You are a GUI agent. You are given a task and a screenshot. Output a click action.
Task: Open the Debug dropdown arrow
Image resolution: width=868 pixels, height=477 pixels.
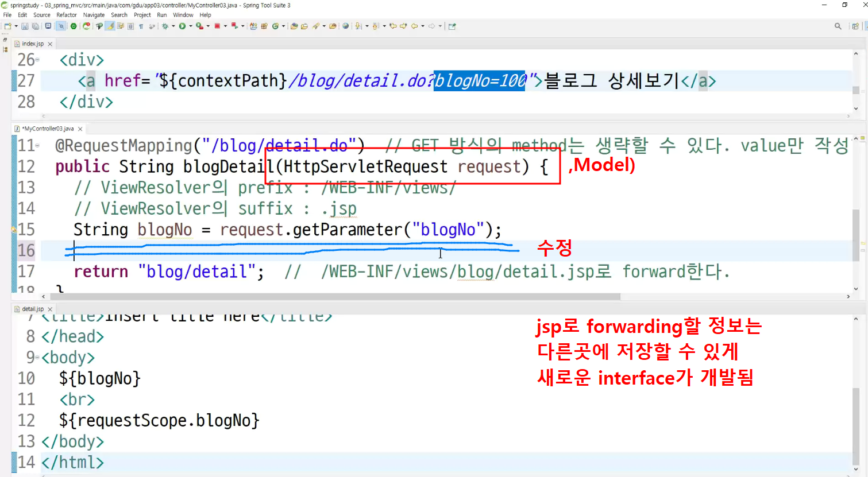tap(173, 26)
